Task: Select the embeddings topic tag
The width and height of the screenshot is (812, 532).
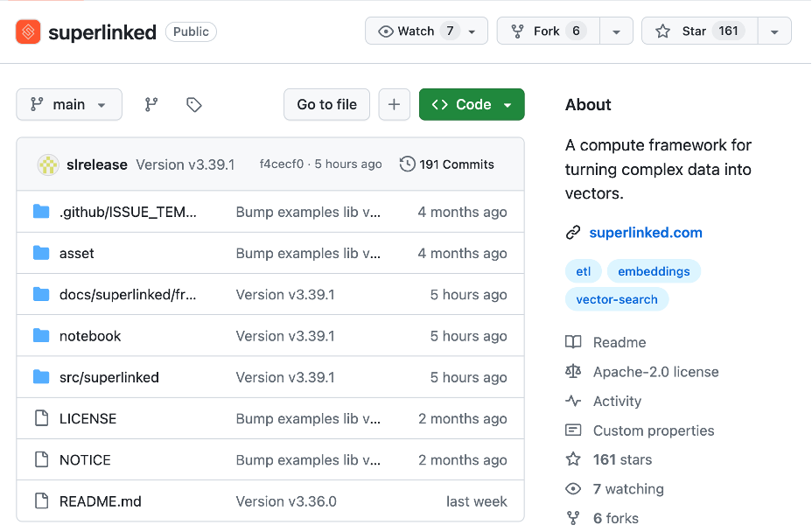Action: pyautogui.click(x=654, y=271)
